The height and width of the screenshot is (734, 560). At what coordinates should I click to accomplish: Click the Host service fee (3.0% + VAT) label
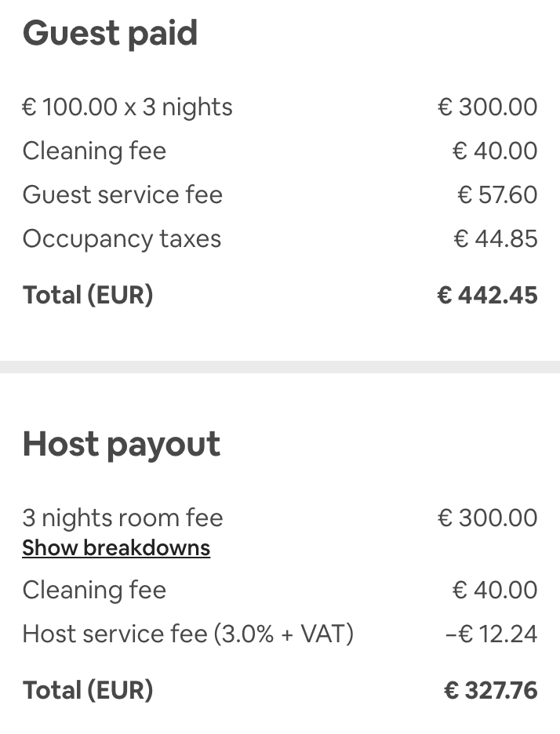click(x=188, y=634)
